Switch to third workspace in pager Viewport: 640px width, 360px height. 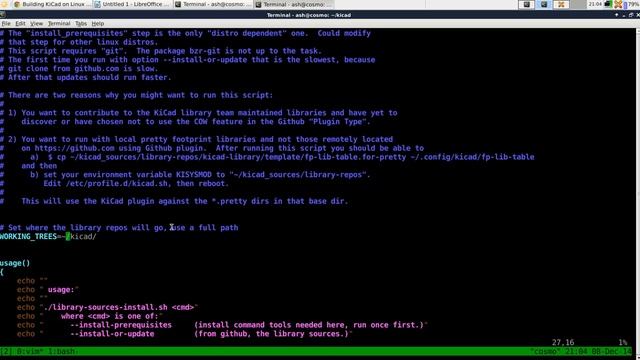pos(561,4)
